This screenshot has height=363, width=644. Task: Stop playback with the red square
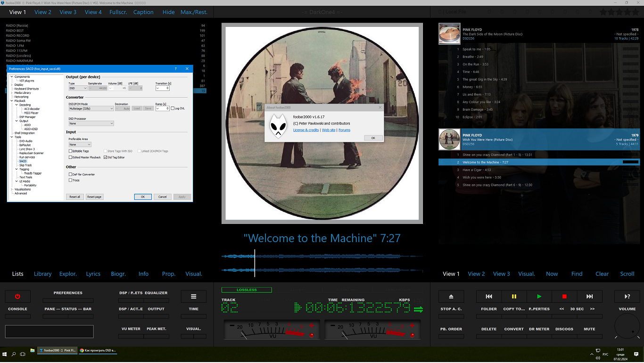(x=564, y=297)
